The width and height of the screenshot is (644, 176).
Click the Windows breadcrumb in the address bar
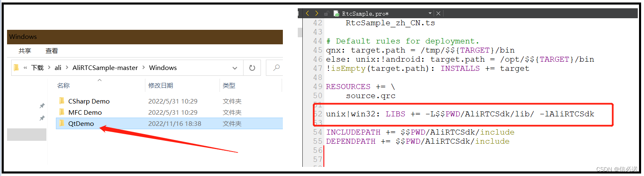click(x=163, y=68)
